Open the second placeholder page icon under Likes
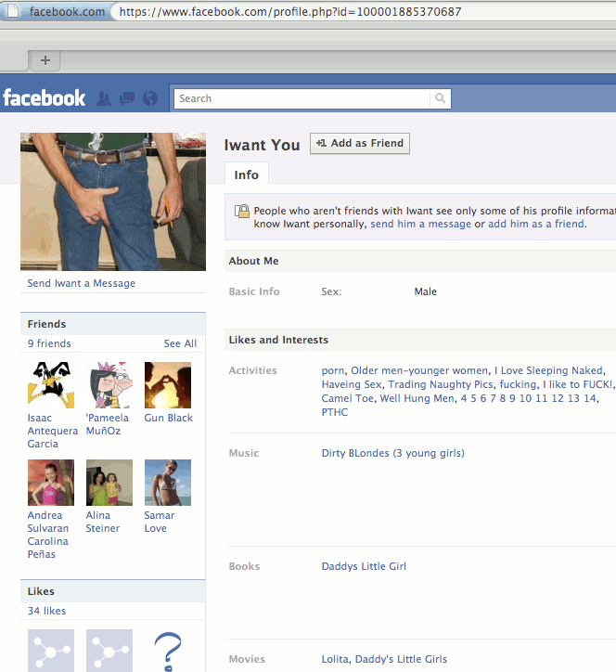 109,651
